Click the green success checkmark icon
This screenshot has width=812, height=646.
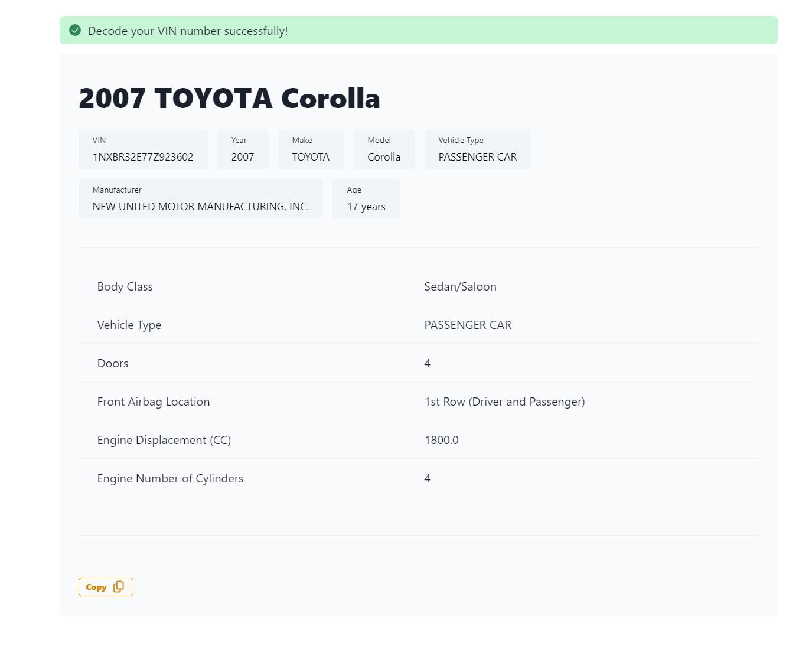point(75,30)
